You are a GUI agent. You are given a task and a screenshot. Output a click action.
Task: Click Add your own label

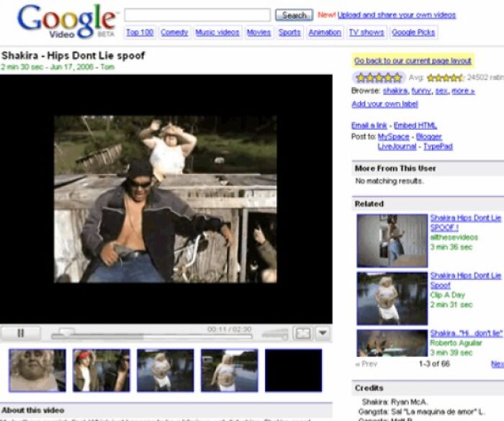tap(384, 104)
